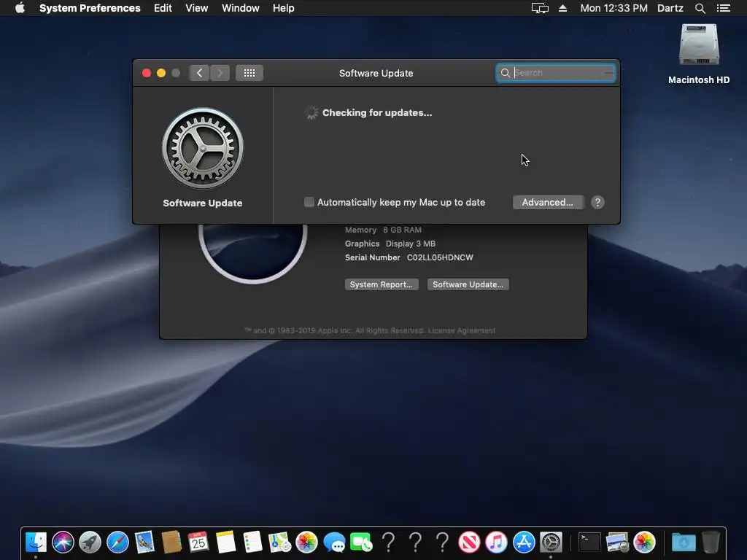The width and height of the screenshot is (747, 560).
Task: Open Photos icon beside Preview in dock
Action: click(644, 542)
